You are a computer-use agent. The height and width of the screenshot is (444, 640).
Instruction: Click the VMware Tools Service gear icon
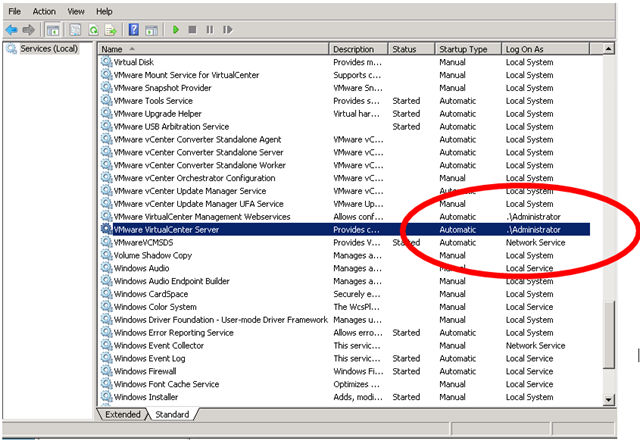point(106,100)
